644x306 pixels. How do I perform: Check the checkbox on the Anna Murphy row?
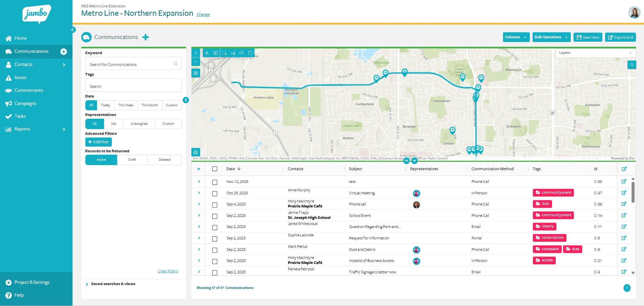(x=215, y=193)
